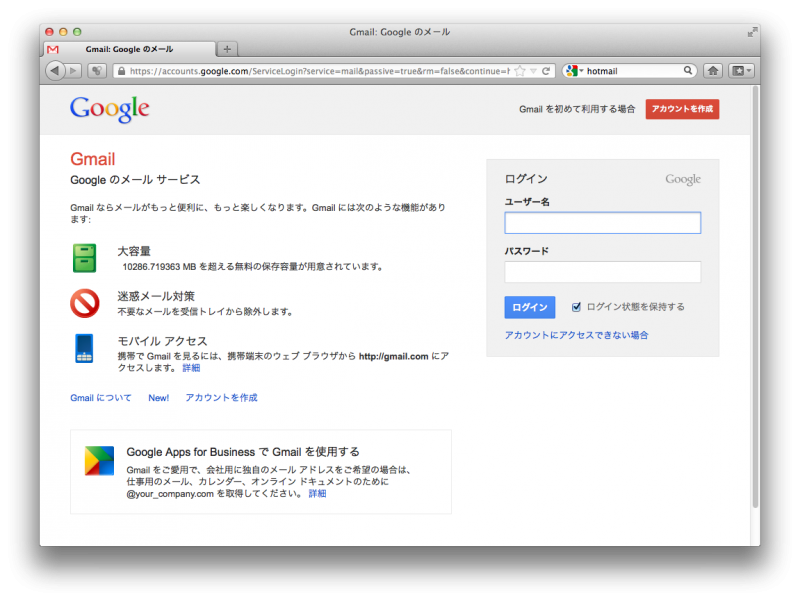Open アカウントにアクセスできない場合 link

[576, 335]
